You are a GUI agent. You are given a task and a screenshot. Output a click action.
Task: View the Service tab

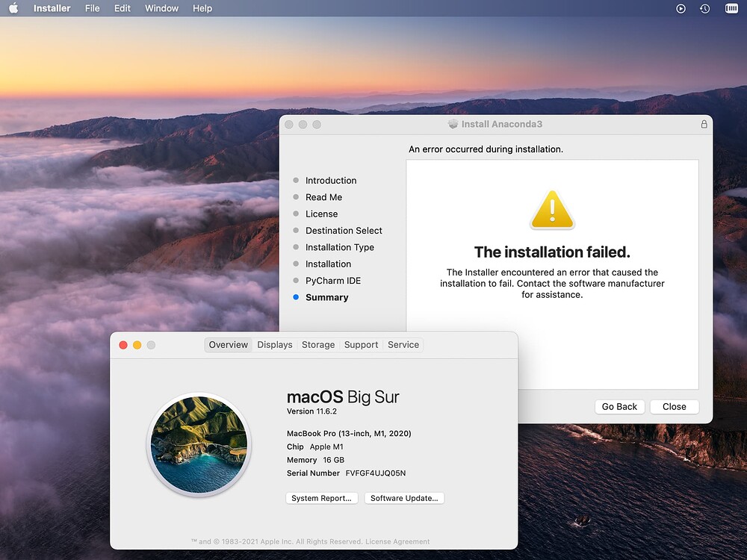click(403, 345)
